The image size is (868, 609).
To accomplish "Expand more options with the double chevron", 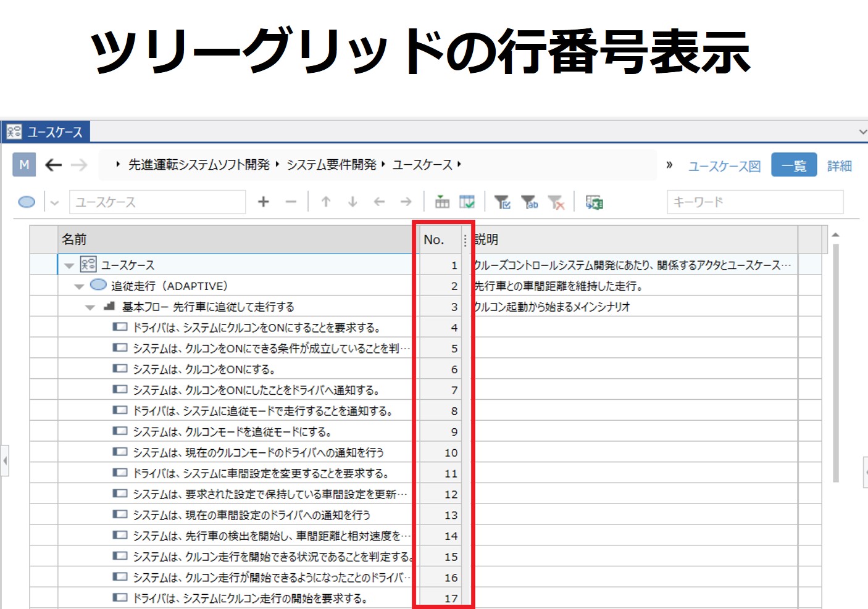I will pos(669,165).
